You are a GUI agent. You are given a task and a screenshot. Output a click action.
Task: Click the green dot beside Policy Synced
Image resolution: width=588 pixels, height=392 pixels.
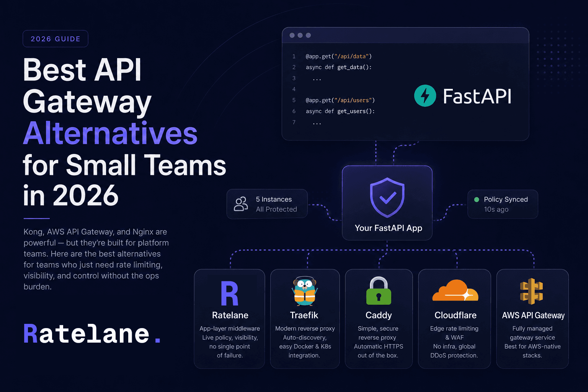click(477, 199)
